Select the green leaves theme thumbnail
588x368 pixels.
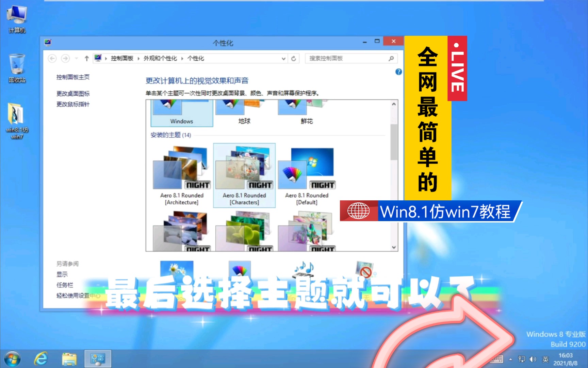[x=244, y=231]
